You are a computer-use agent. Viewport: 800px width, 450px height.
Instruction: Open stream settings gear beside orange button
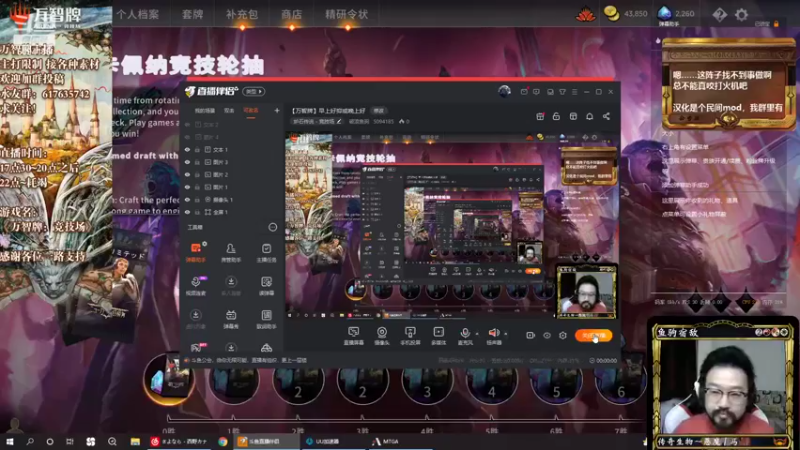point(563,335)
